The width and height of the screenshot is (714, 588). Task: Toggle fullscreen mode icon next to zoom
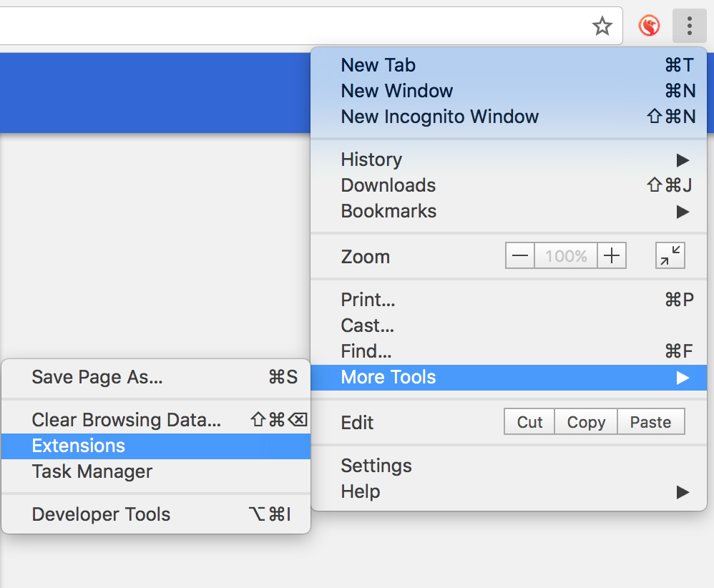pyautogui.click(x=670, y=256)
